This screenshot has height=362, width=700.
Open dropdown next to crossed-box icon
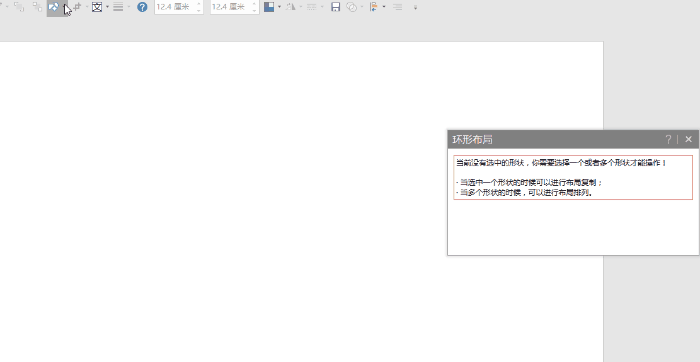tap(107, 7)
